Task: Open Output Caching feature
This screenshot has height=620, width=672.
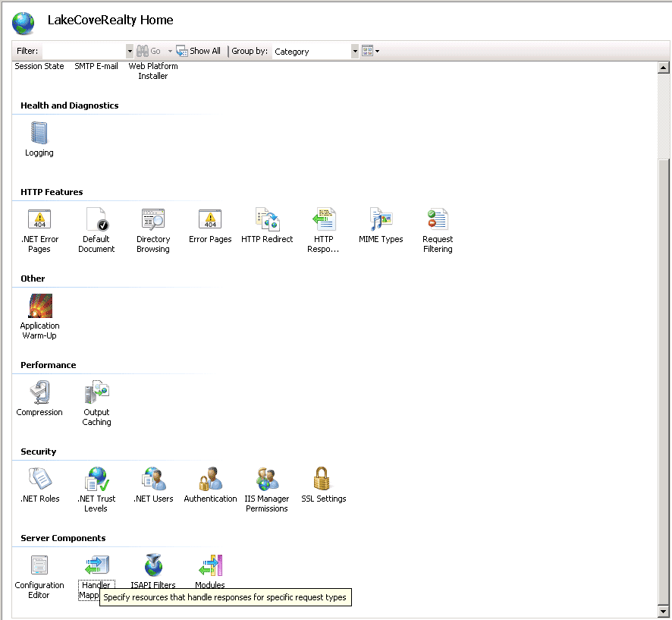Action: point(96,404)
